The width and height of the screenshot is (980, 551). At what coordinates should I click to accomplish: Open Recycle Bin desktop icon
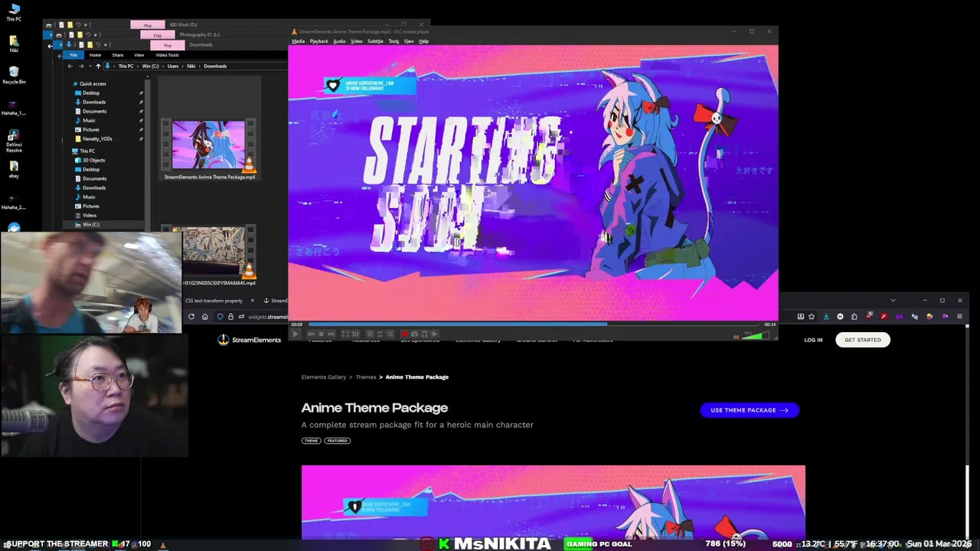[14, 76]
